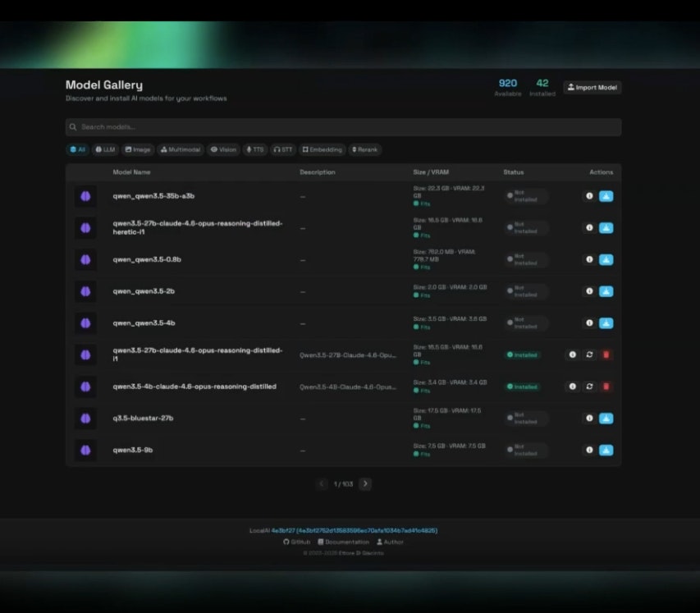The image size is (700, 613).
Task: Click the 1 / 103 page indicator
Action: tap(343, 484)
